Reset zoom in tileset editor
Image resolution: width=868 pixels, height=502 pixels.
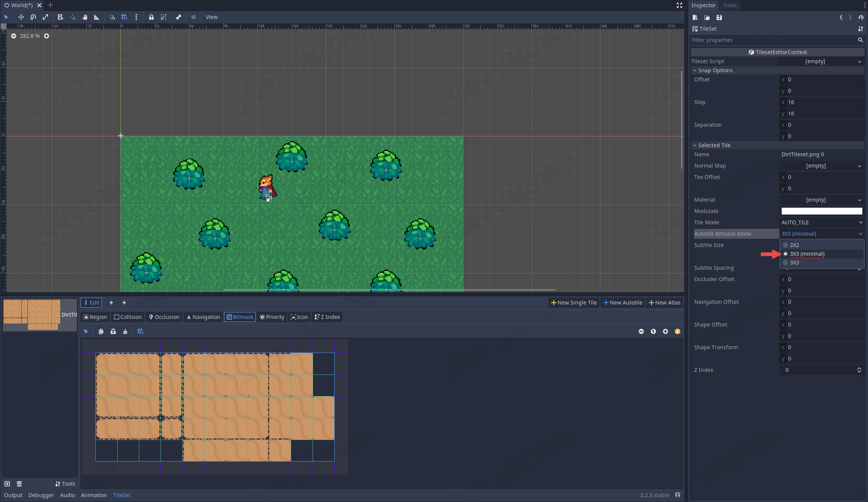pos(653,331)
